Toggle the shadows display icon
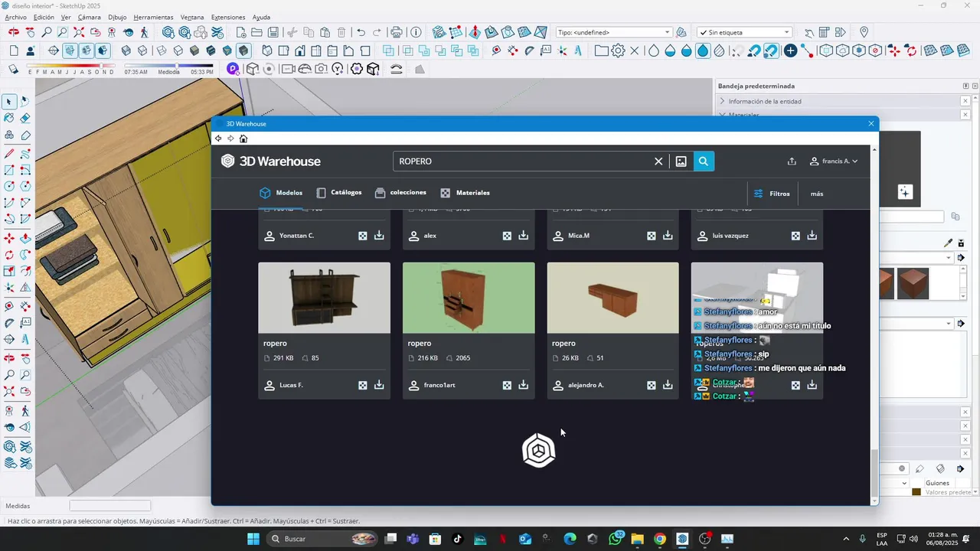Image resolution: width=980 pixels, height=551 pixels. [x=13, y=69]
